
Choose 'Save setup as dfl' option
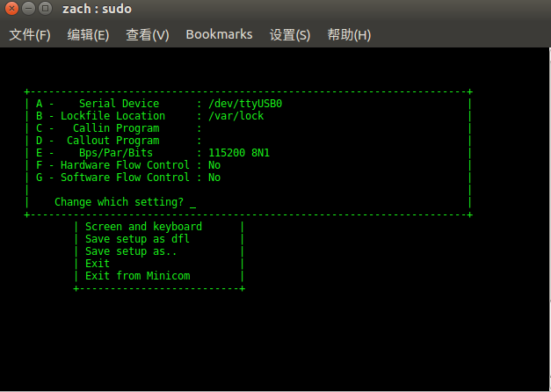pyautogui.click(x=137, y=239)
